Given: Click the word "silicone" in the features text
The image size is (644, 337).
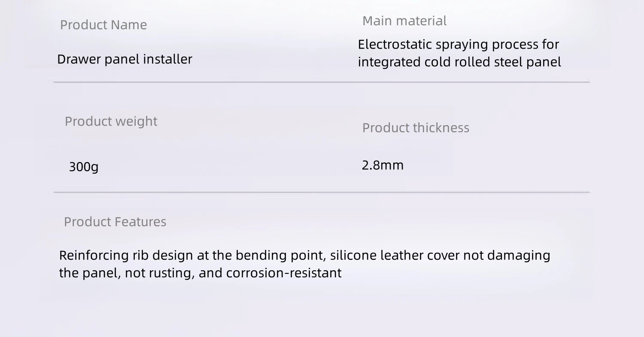Looking at the screenshot, I should 347,255.
